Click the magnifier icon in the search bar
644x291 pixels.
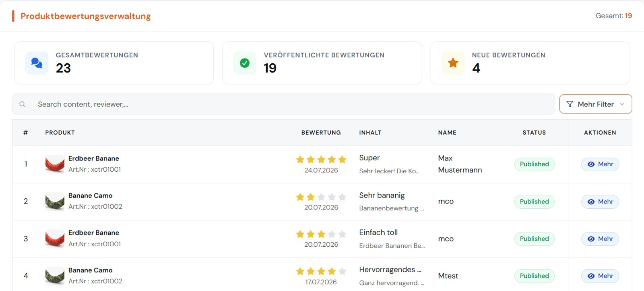[x=23, y=104]
